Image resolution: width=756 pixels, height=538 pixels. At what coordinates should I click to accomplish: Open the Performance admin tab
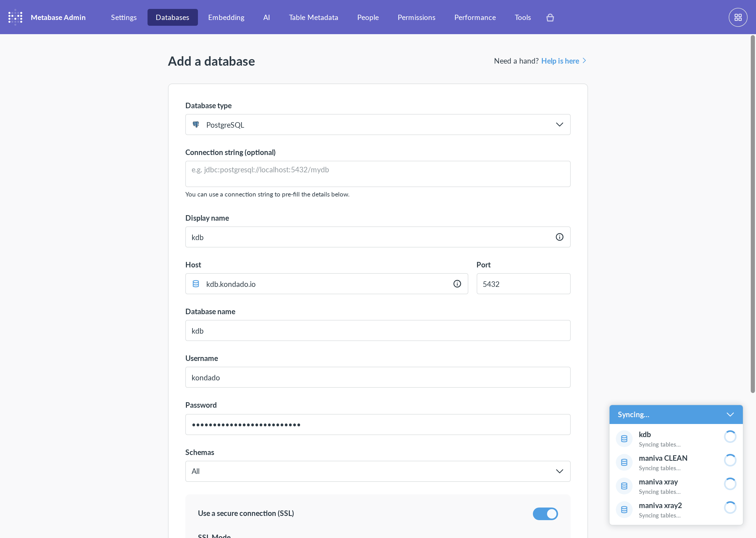(x=475, y=17)
